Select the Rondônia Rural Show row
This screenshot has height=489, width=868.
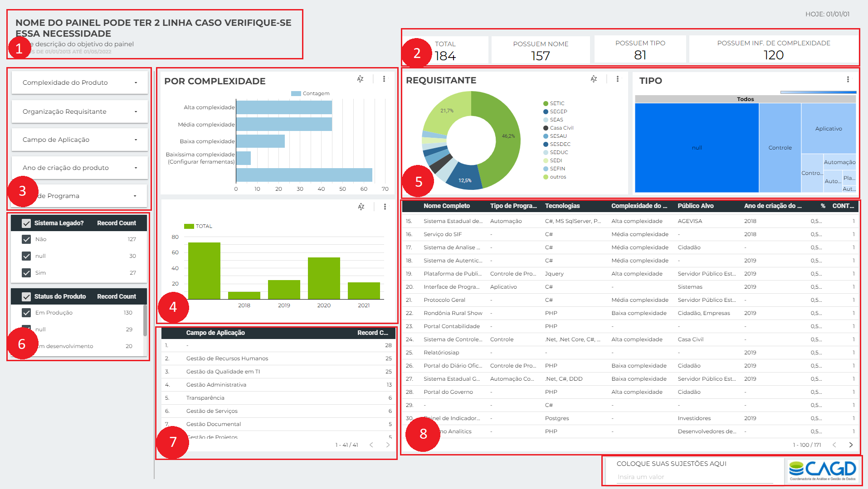click(x=630, y=313)
